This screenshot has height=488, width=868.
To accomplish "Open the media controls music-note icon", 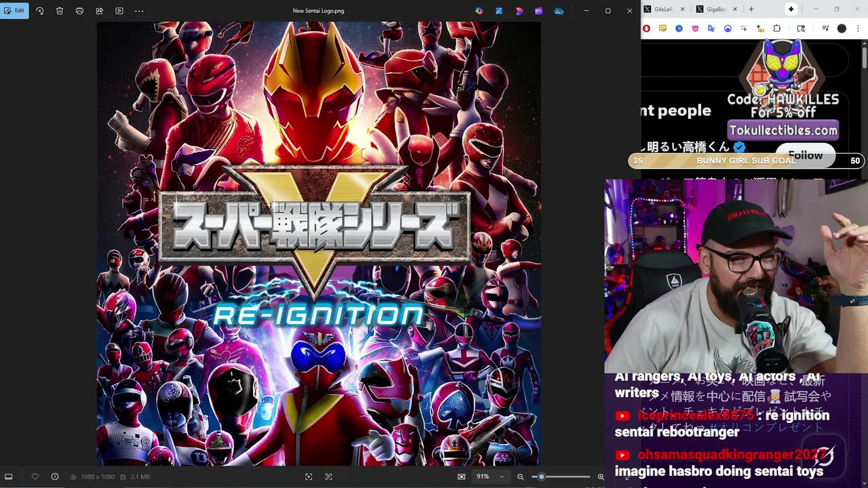I will point(825,28).
